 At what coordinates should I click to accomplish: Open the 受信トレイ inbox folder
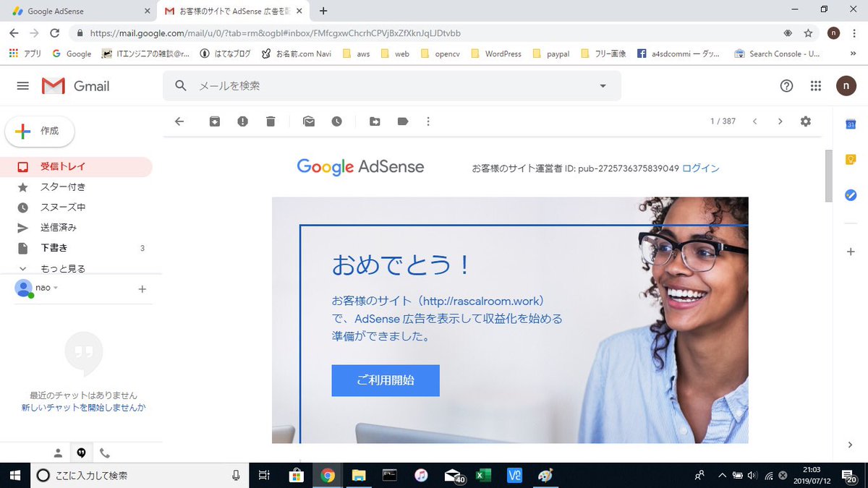tap(76, 166)
